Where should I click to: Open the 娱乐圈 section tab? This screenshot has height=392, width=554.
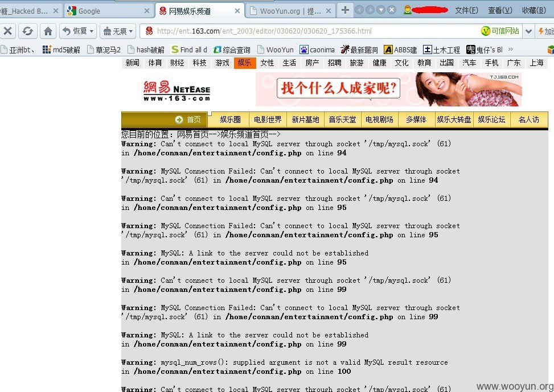230,119
